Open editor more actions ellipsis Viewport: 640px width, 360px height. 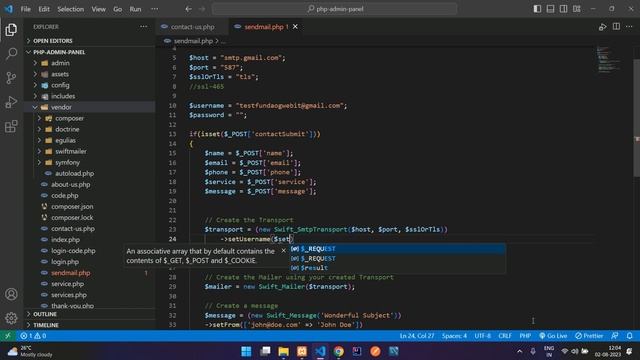[x=629, y=27]
